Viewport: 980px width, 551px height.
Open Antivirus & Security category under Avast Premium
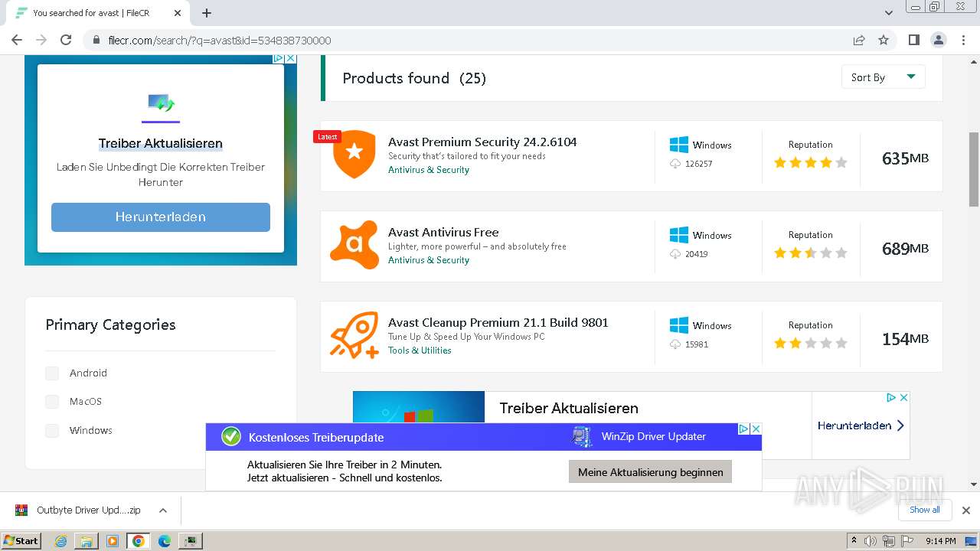(429, 170)
